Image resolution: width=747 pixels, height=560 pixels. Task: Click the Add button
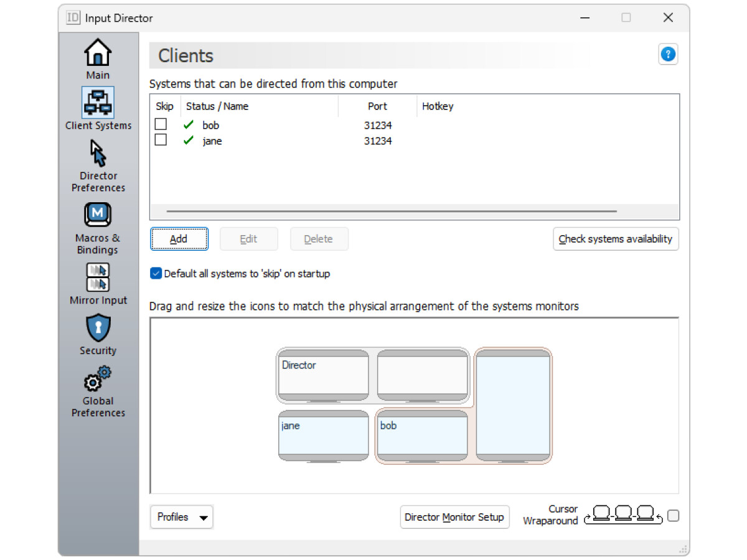pyautogui.click(x=179, y=239)
